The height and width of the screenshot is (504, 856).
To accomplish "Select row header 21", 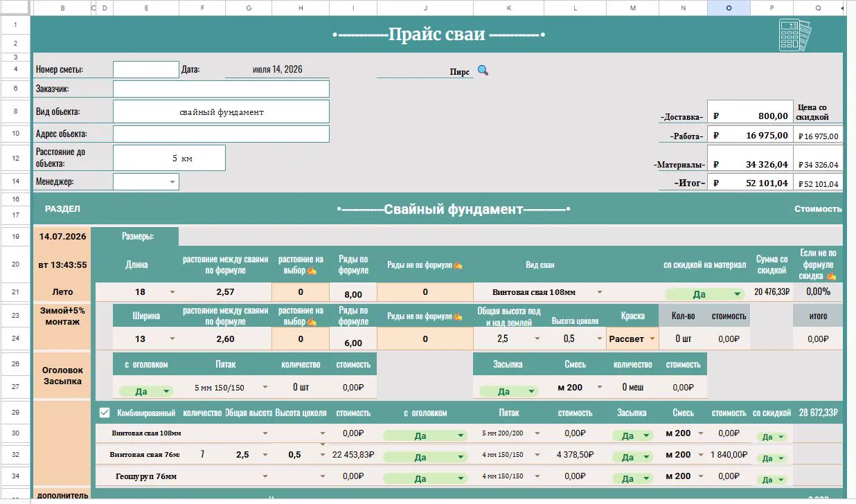I will (x=16, y=292).
